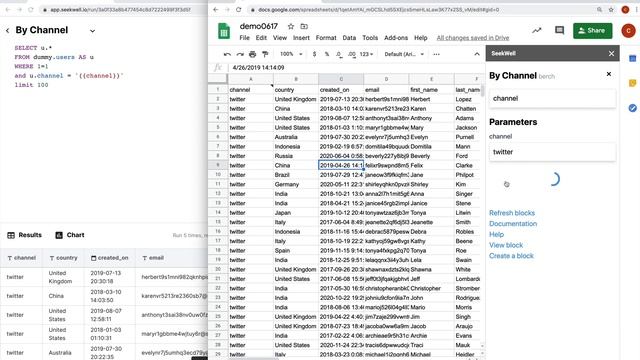This screenshot has height=360, width=640.
Task: Open the zoom 100% dropdown
Action: (291, 54)
